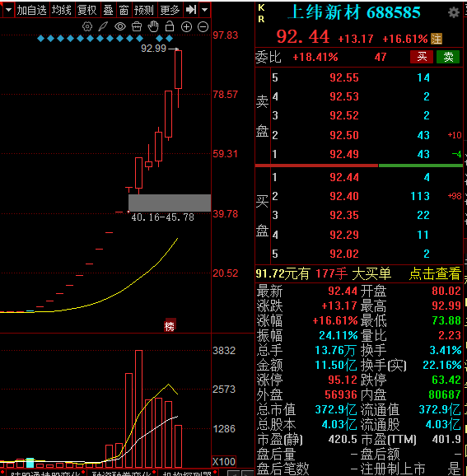
Task: Open the 预测 forecast menu
Action: [x=144, y=10]
